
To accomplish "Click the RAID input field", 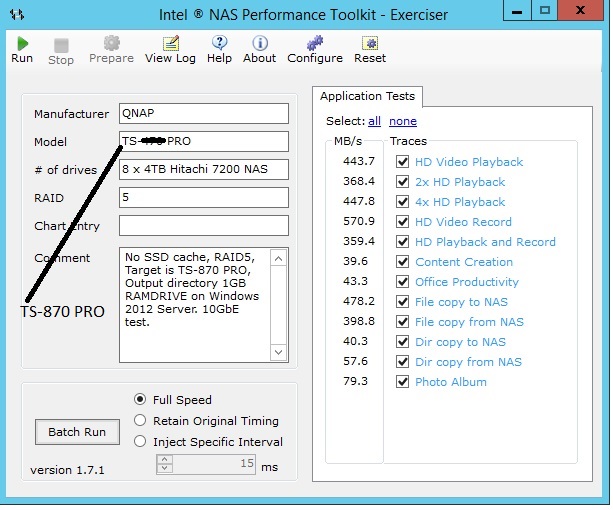I will pyautogui.click(x=204, y=197).
